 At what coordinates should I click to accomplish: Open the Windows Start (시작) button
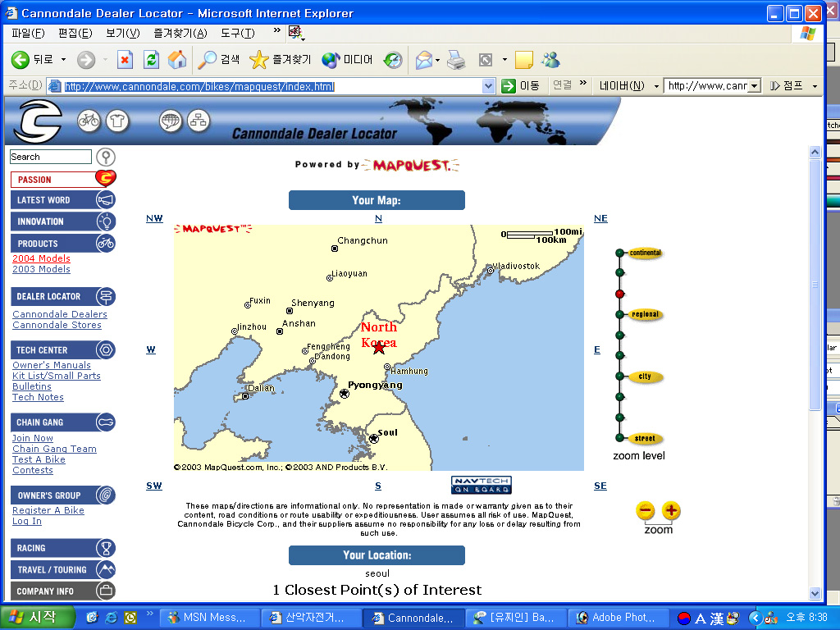point(37,617)
